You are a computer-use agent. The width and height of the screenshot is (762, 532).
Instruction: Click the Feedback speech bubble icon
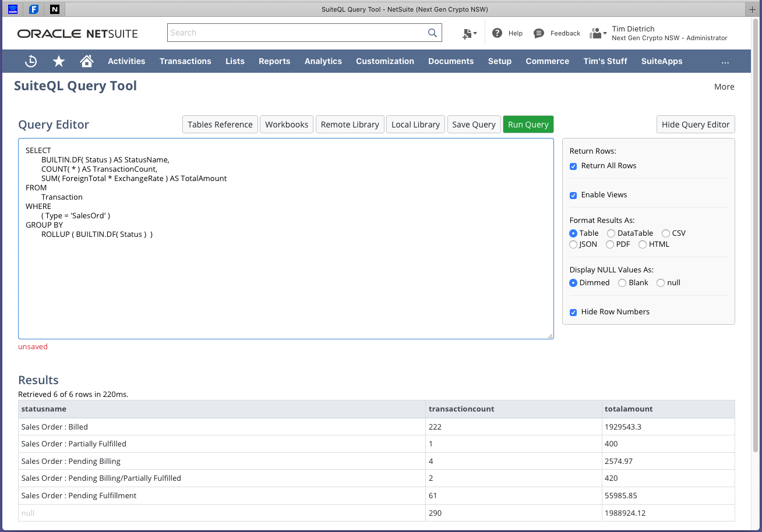(539, 33)
